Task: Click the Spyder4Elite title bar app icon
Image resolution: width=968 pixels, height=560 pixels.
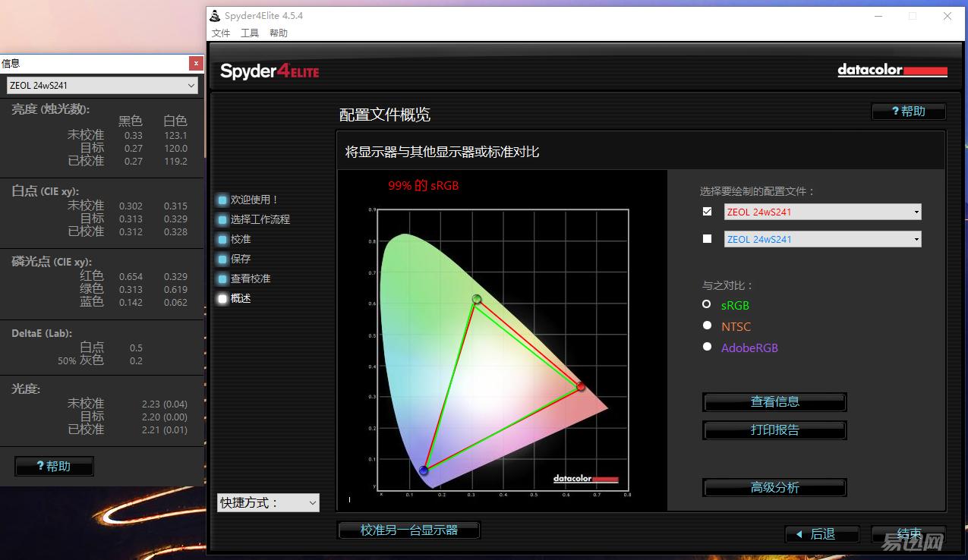Action: [x=216, y=15]
